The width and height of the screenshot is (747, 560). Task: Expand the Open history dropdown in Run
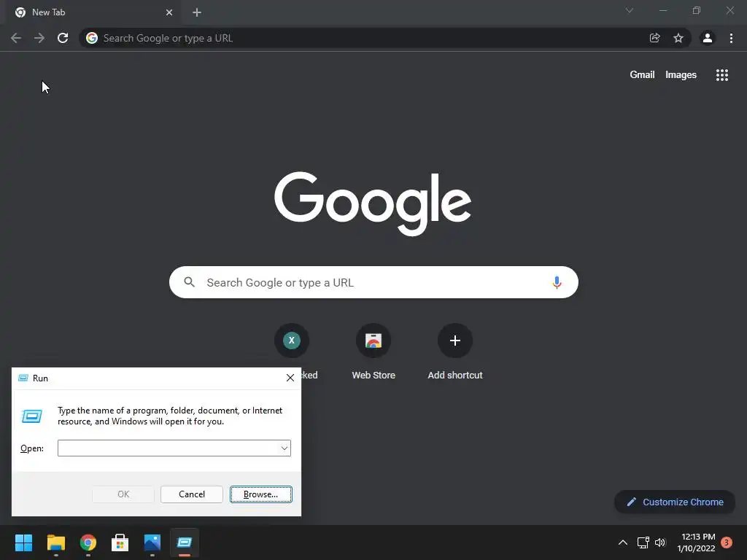285,448
